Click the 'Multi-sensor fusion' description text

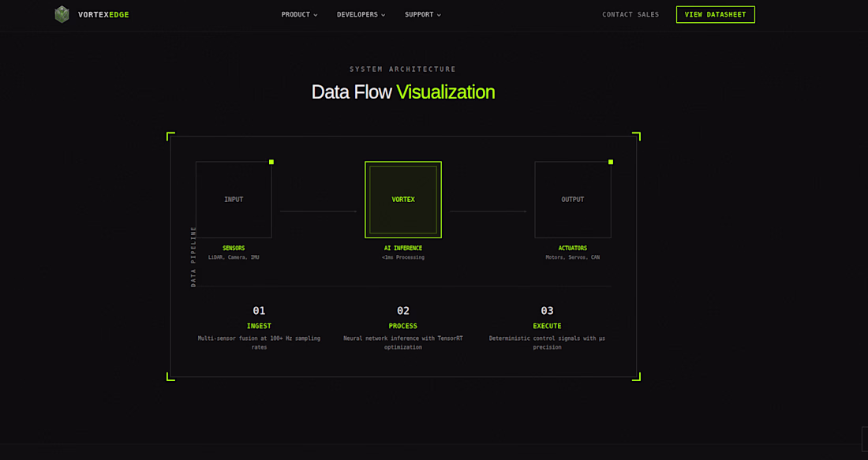pos(259,342)
